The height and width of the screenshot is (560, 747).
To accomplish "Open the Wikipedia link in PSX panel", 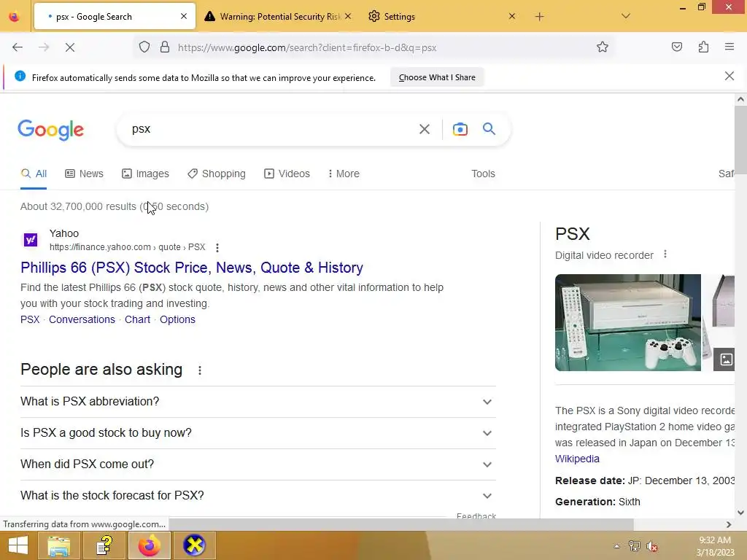I will 577,459.
